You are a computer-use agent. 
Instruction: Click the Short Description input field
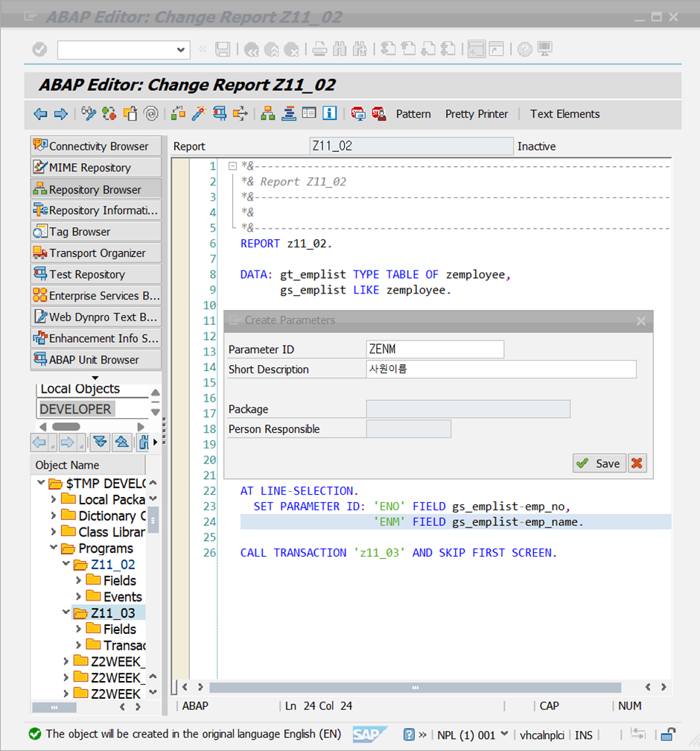pos(501,369)
